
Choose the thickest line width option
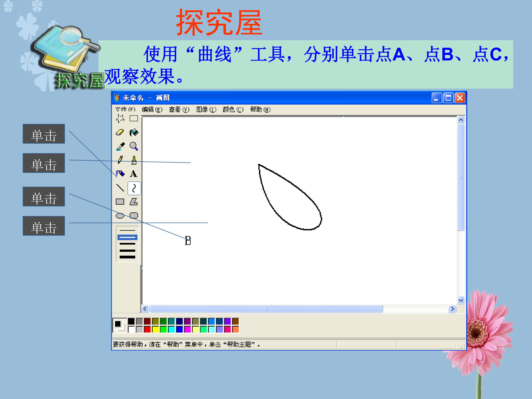coord(127,257)
